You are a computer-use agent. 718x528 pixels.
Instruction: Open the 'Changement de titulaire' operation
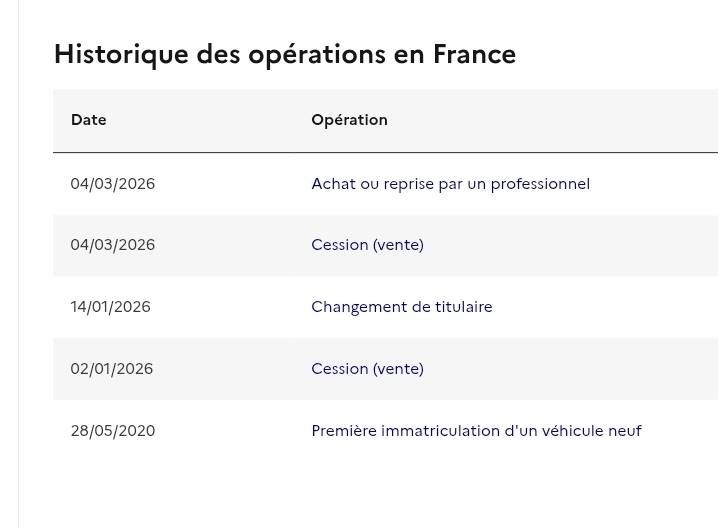click(402, 306)
